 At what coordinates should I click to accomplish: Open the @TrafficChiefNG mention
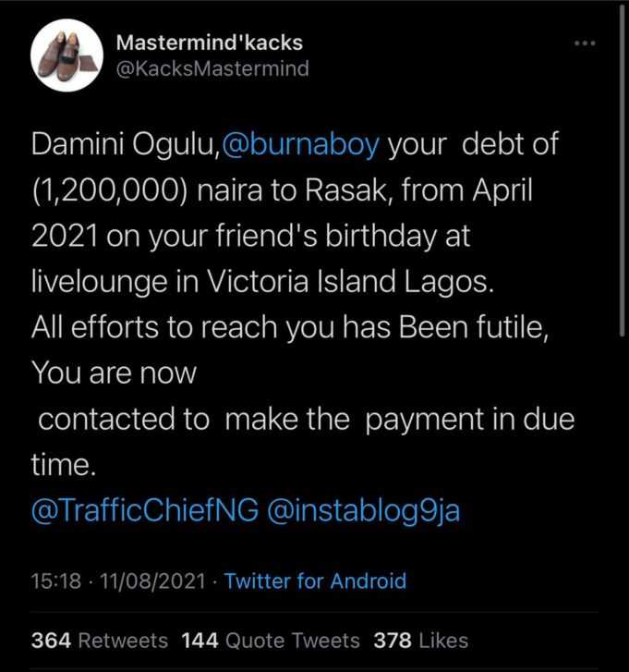(x=144, y=511)
